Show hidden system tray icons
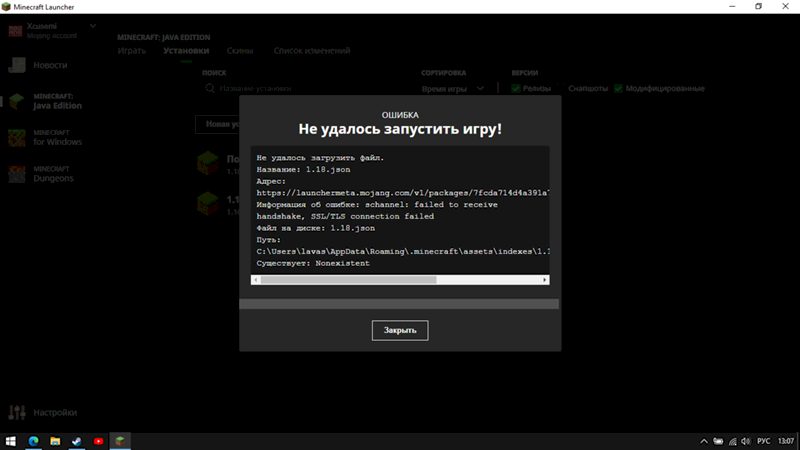800x450 pixels. (697, 440)
